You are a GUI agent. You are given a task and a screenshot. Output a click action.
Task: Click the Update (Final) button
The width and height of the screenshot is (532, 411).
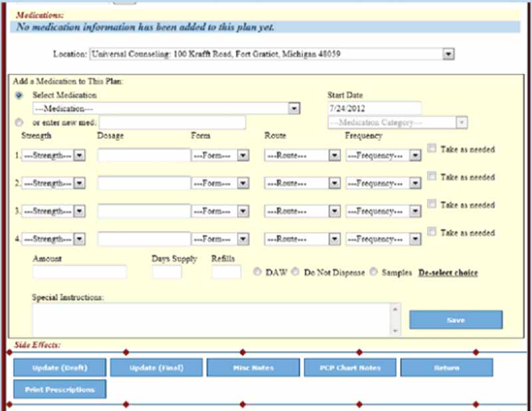click(156, 368)
